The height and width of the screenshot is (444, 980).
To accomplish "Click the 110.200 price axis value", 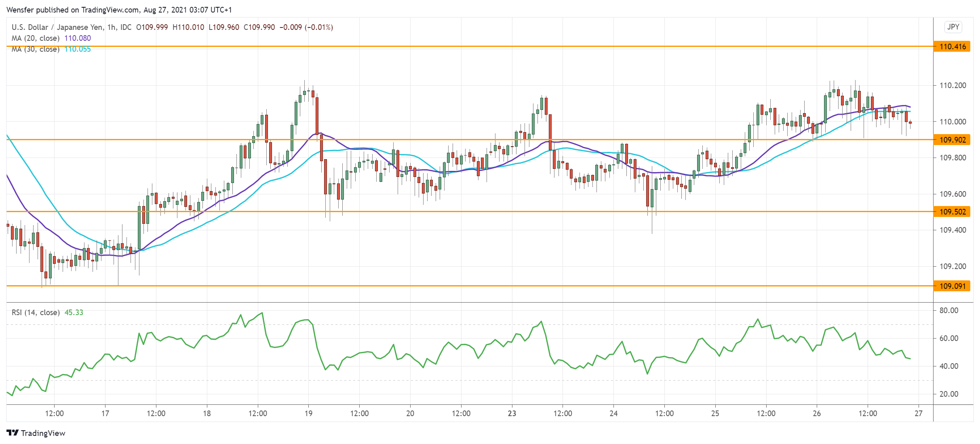I will coord(953,85).
